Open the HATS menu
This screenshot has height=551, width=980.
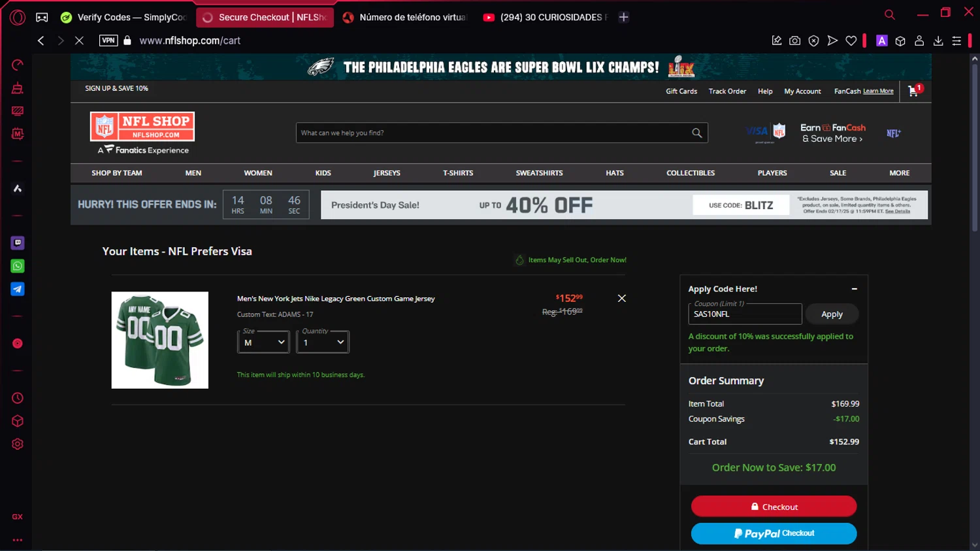(x=615, y=173)
